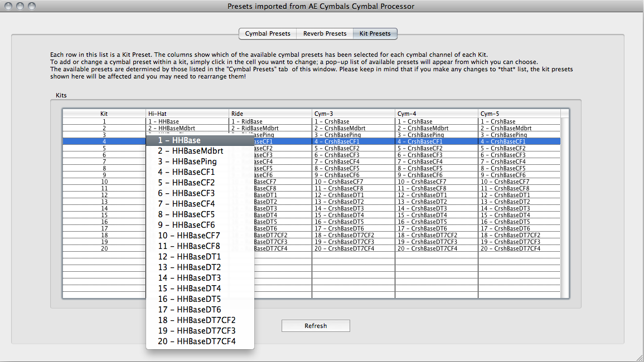
Task: Open Cym-4 preset cell for kit 10
Action: (x=437, y=182)
